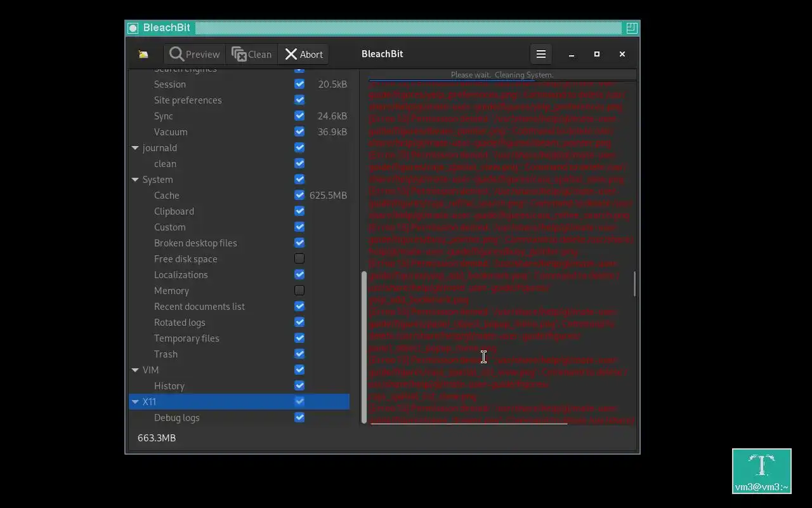812x508 pixels.
Task: Click the 625.5MB size value for Cache
Action: pyautogui.click(x=328, y=196)
